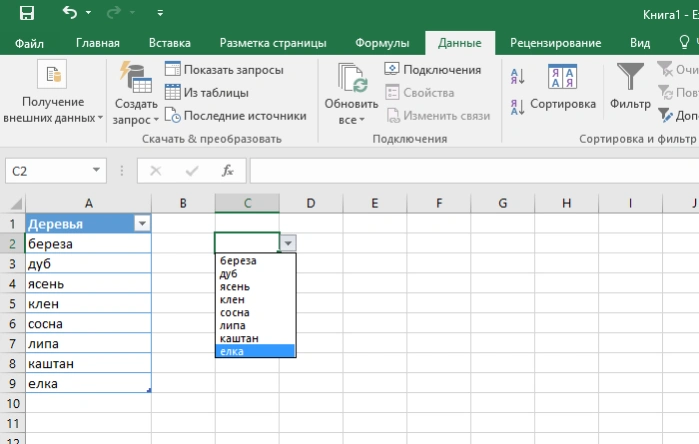Expand the Name Box dropdown arrow
This screenshot has height=444, width=699.
click(x=96, y=170)
